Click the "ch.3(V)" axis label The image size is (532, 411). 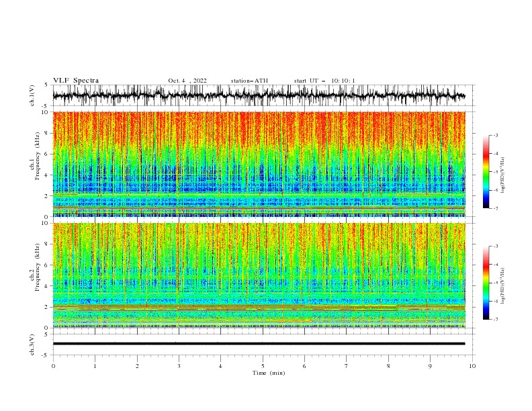point(32,345)
